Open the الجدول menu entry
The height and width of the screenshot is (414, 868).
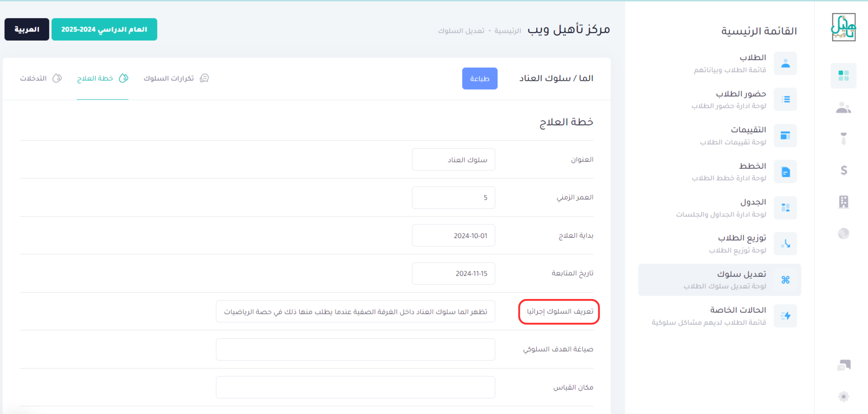[719, 208]
